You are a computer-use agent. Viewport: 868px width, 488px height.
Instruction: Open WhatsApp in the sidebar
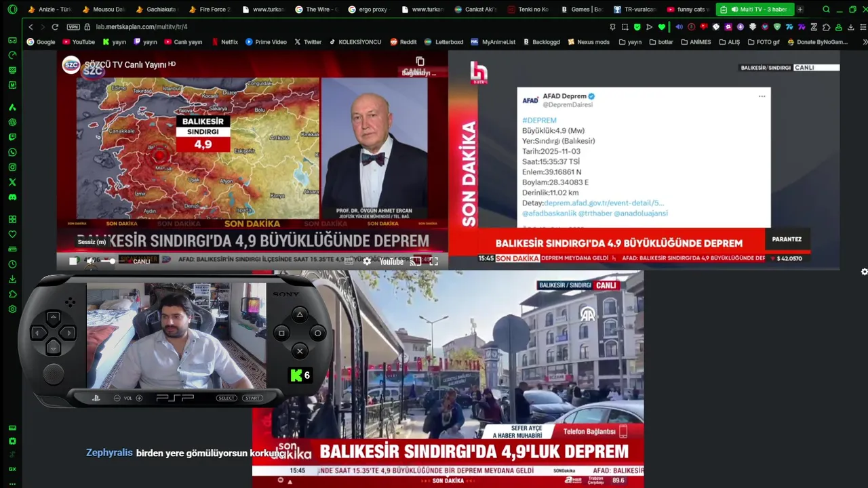point(12,152)
